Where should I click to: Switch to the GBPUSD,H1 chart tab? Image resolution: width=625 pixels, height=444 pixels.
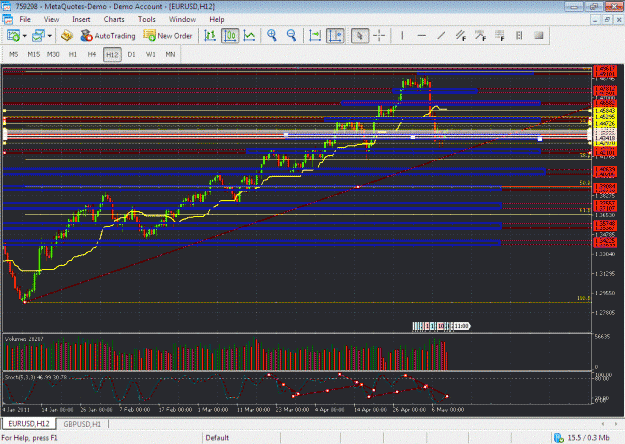82,424
